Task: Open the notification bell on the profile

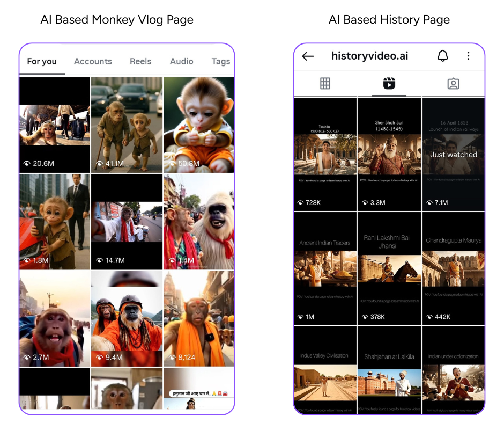Action: click(442, 56)
